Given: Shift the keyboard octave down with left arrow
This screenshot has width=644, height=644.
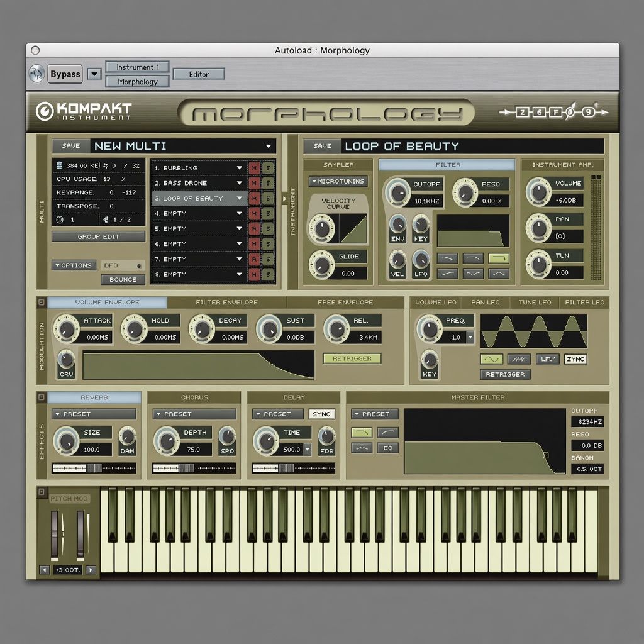Looking at the screenshot, I should click(x=45, y=570).
